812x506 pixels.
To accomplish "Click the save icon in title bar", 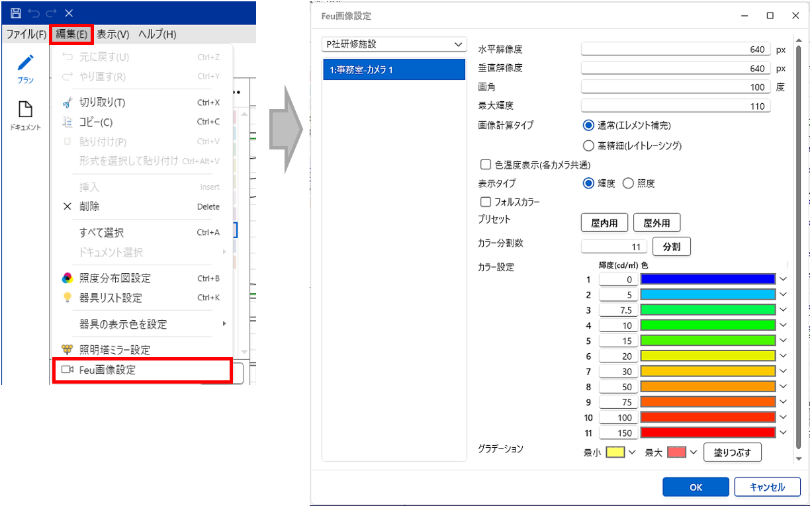I will [x=16, y=13].
